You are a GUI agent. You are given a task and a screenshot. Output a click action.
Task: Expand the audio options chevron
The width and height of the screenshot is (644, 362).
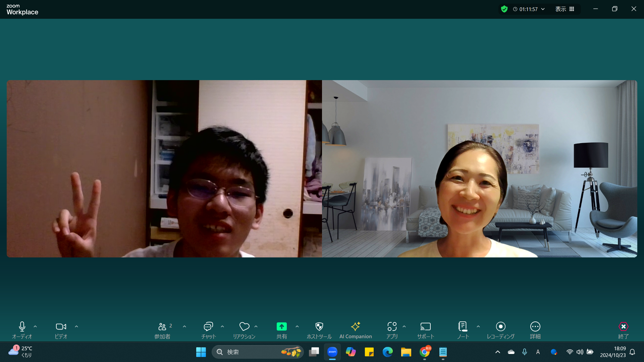tap(35, 326)
